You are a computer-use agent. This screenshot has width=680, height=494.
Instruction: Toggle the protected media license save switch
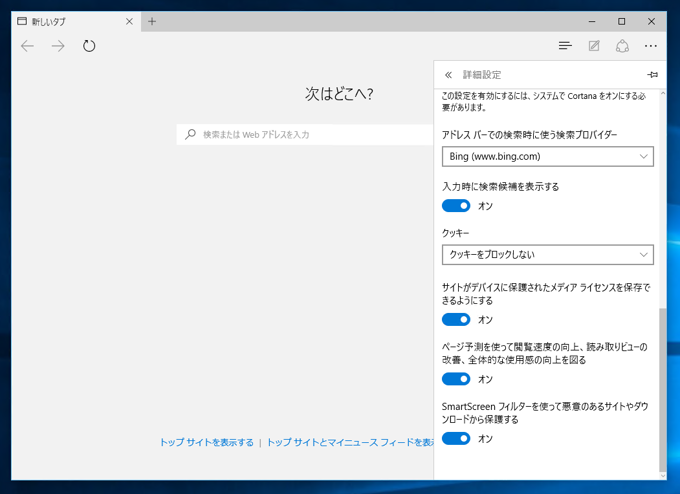456,320
